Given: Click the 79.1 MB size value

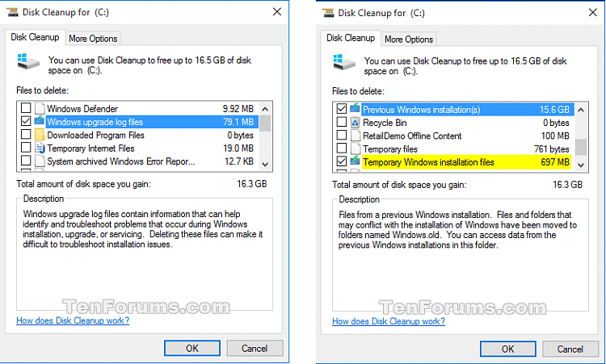Looking at the screenshot, I should pyautogui.click(x=238, y=122).
